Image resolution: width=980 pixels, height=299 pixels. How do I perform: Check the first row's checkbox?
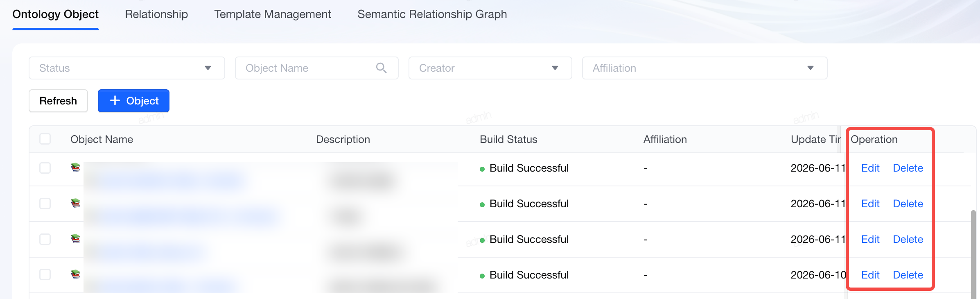click(45, 168)
